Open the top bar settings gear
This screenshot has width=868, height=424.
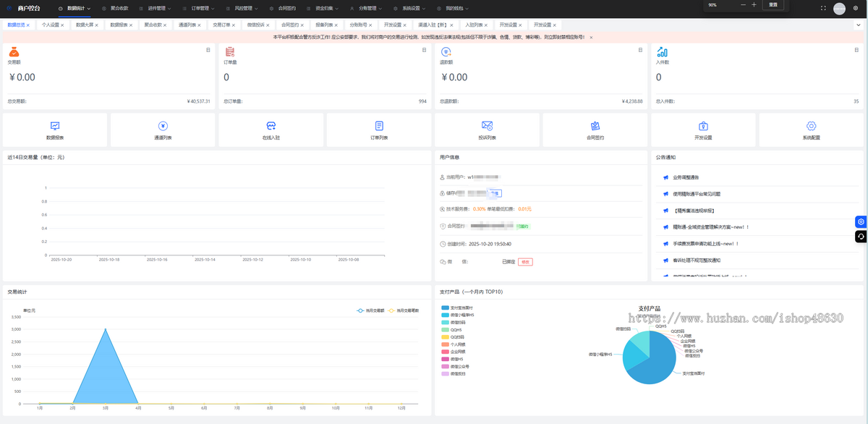856,8
